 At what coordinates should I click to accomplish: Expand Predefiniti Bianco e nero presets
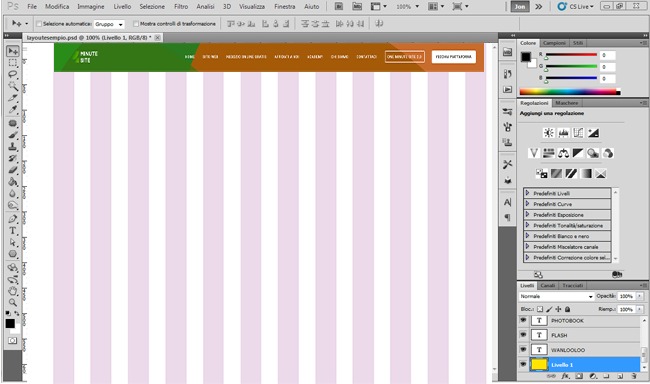pos(527,236)
